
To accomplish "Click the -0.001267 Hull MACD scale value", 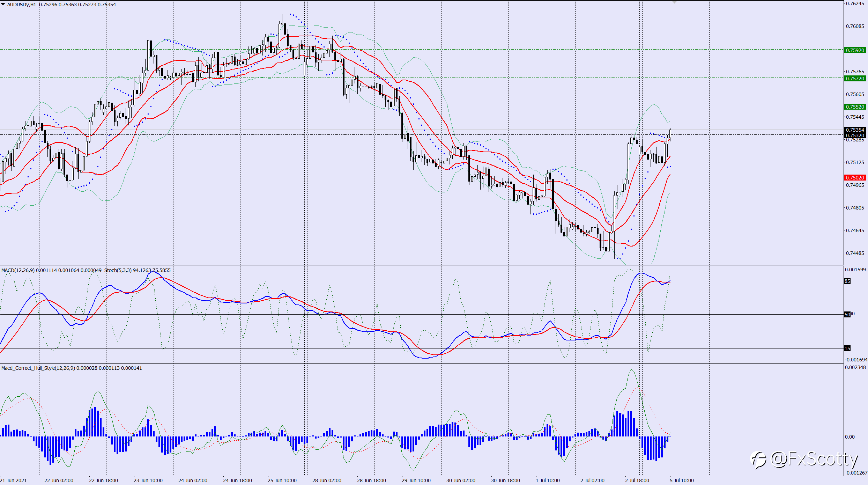I will (855, 473).
